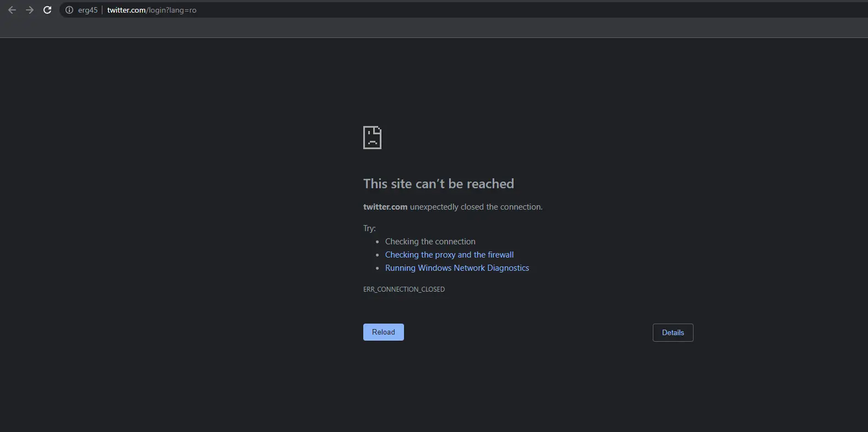Click the erg45 label in address bar
868x432 pixels.
pyautogui.click(x=88, y=10)
